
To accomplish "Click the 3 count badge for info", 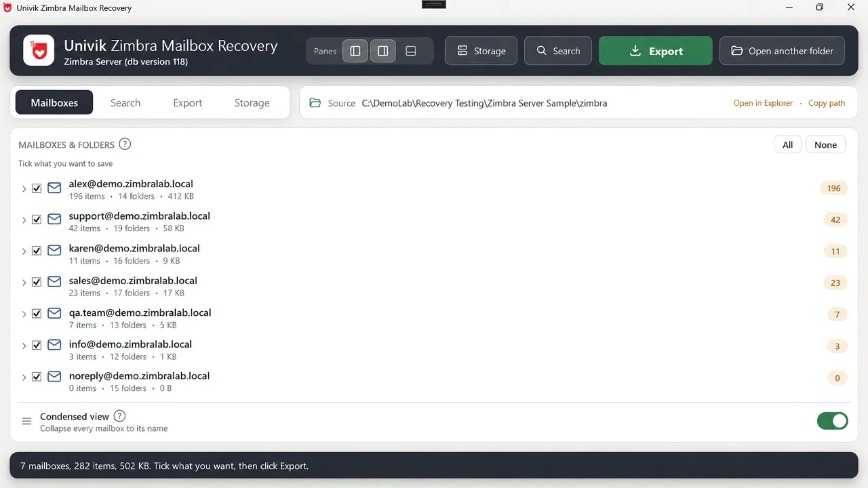I will tap(837, 346).
